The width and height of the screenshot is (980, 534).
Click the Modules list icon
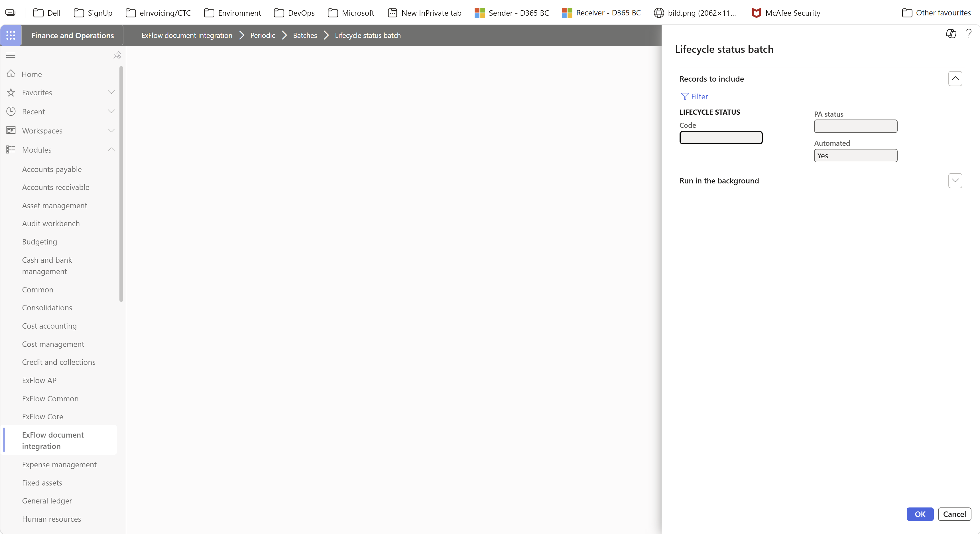[x=11, y=149]
